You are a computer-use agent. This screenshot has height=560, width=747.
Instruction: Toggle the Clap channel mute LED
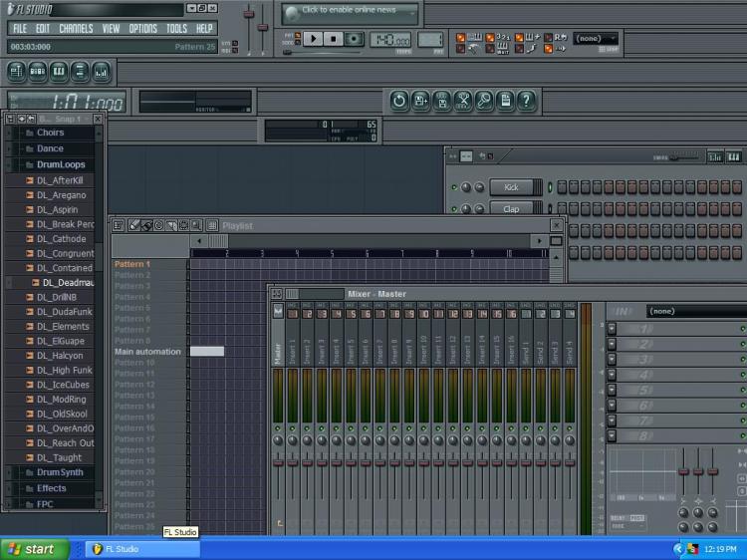tap(455, 209)
